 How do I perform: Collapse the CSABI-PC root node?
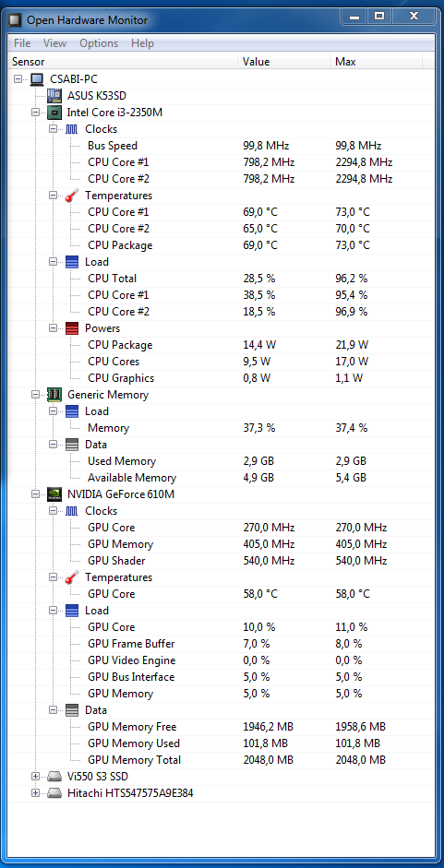18,79
